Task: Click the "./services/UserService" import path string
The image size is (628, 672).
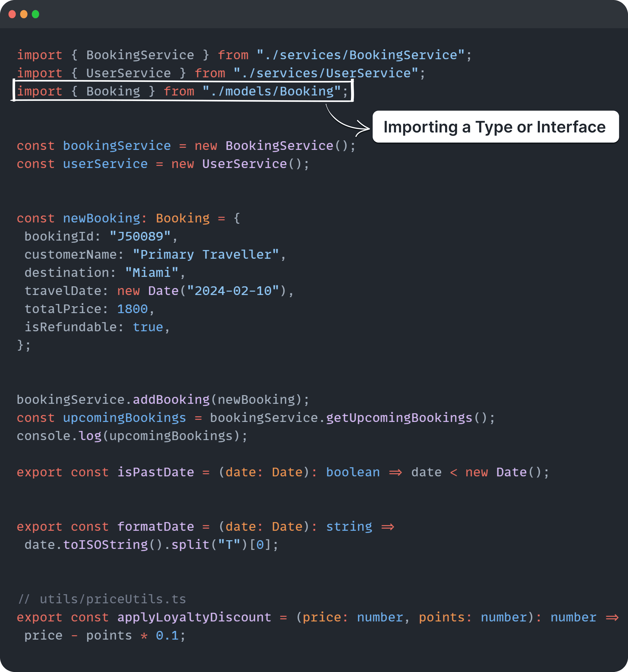Action: 326,73
